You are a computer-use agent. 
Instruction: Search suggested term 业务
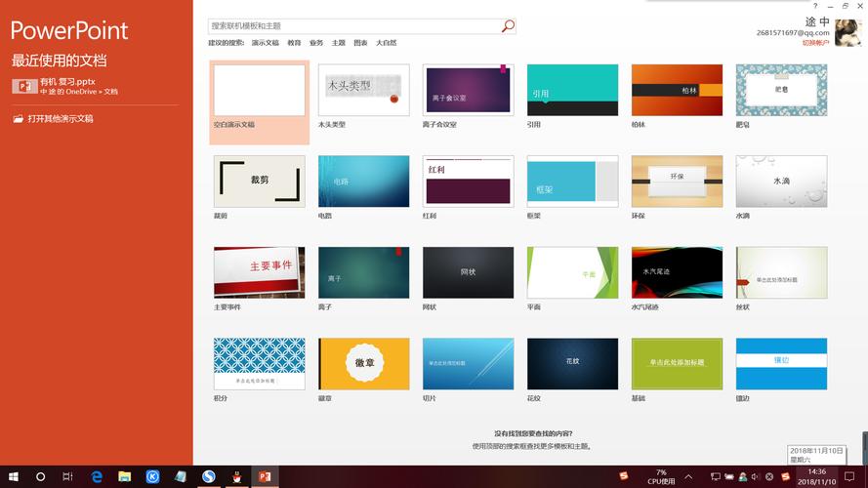click(316, 43)
